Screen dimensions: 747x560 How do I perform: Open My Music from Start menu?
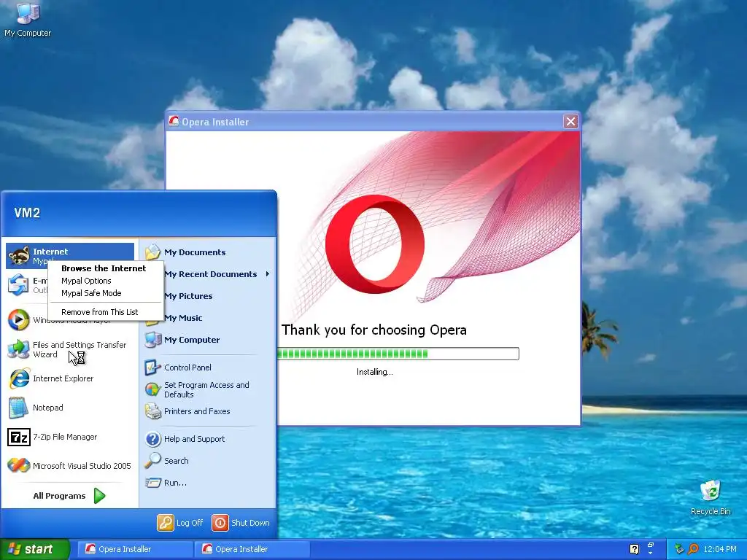tap(183, 318)
